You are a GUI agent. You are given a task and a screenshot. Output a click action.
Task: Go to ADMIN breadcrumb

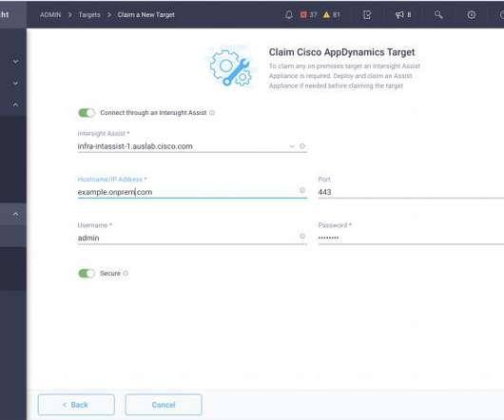[50, 15]
